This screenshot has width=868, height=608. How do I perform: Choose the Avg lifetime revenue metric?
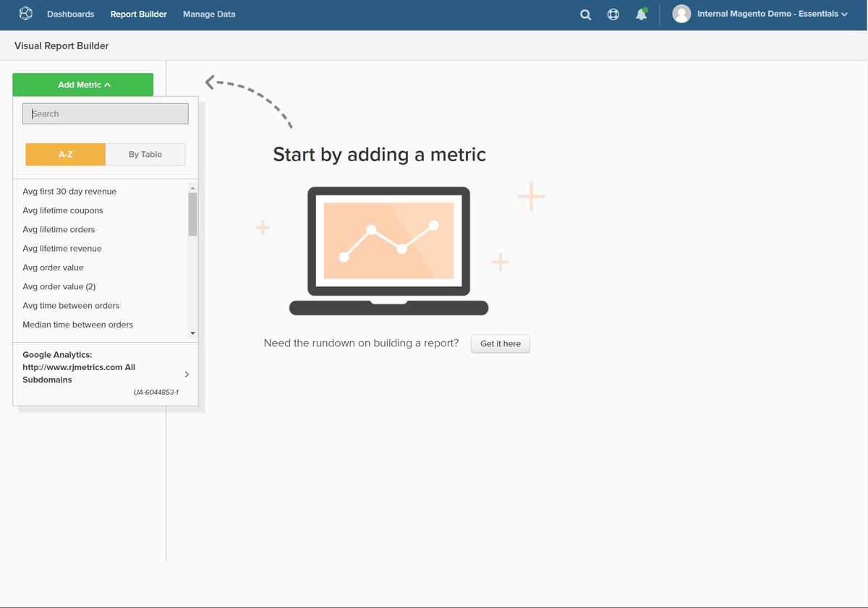[61, 248]
